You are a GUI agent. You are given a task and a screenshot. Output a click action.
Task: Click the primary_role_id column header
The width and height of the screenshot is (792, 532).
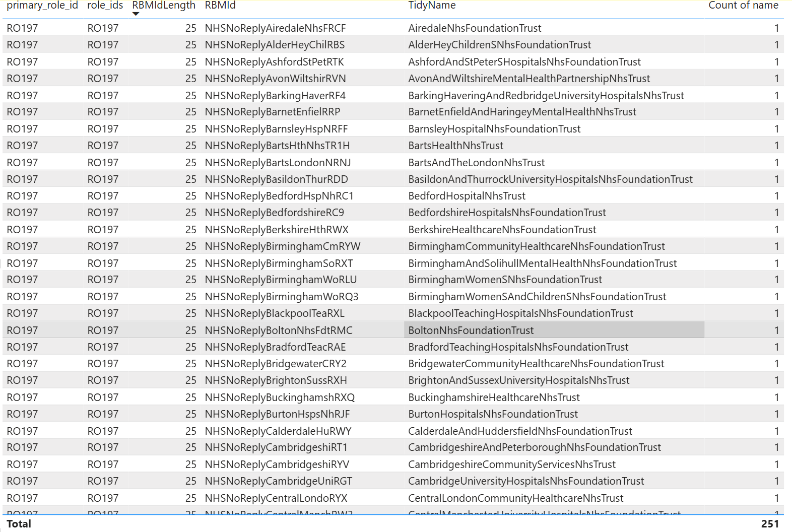(42, 5)
